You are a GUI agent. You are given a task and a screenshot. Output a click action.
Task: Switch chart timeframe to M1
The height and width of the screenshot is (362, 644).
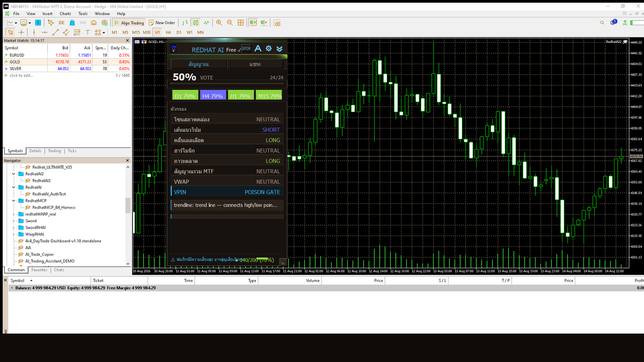pyautogui.click(x=114, y=32)
